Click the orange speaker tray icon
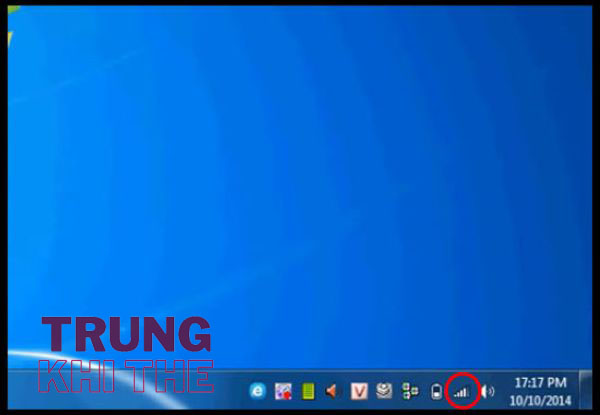 tap(331, 391)
